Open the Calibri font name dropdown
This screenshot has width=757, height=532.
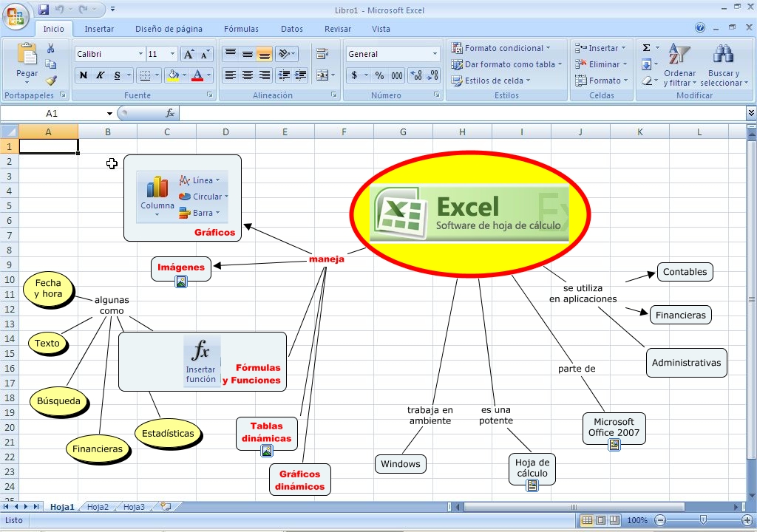[x=140, y=54]
